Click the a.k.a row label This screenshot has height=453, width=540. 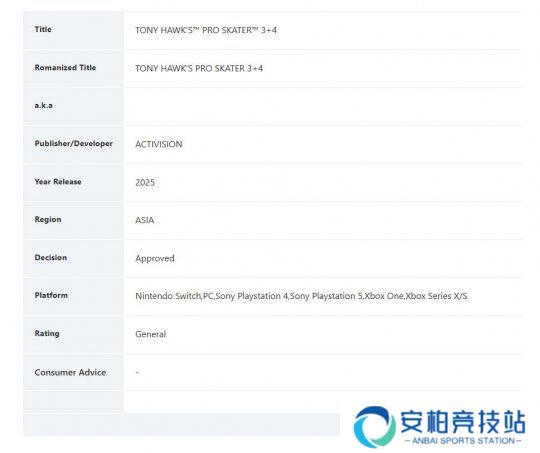pyautogui.click(x=43, y=105)
